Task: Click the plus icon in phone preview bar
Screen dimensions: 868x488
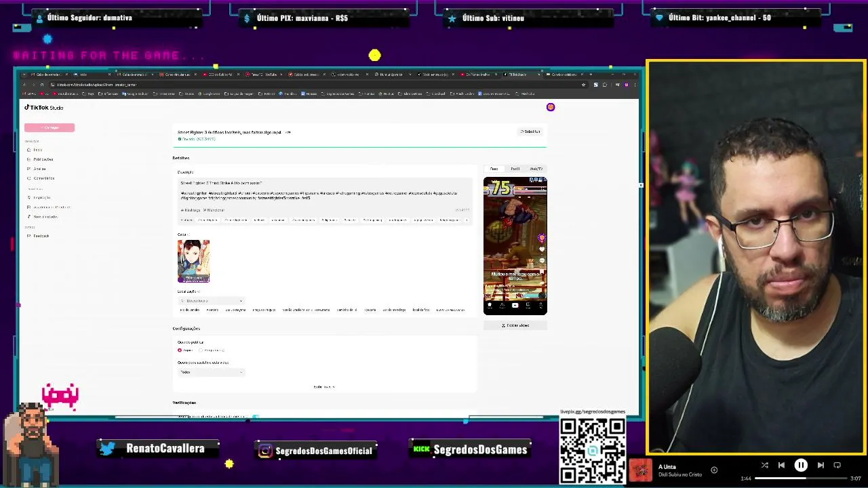Action: tap(515, 306)
